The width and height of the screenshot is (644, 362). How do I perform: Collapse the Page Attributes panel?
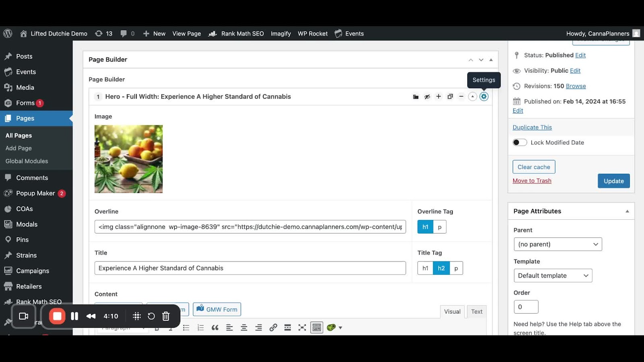tap(627, 211)
